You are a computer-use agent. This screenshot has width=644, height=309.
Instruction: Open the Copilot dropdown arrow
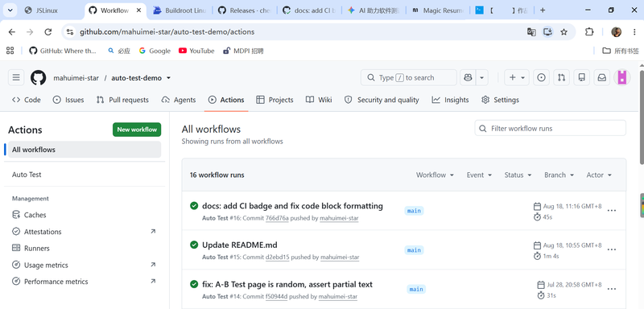481,77
